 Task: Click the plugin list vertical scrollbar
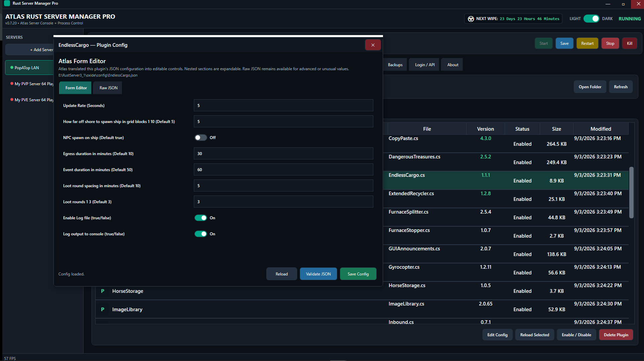631,192
